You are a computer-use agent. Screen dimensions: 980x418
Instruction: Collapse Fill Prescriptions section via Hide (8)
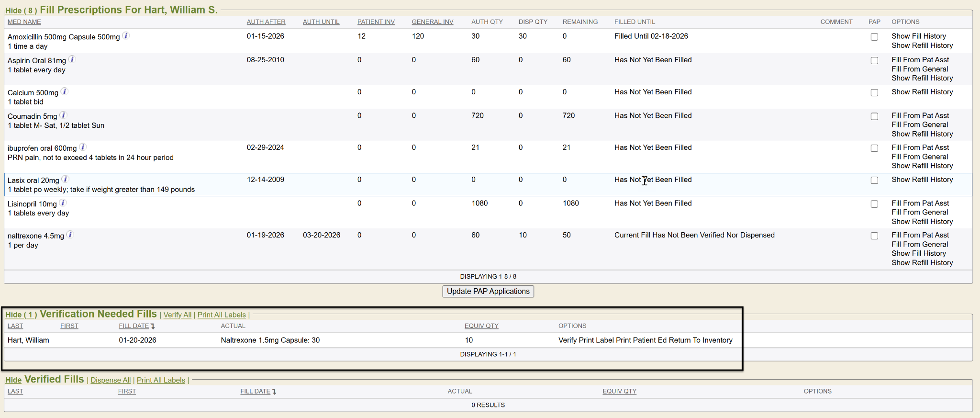tap(21, 11)
